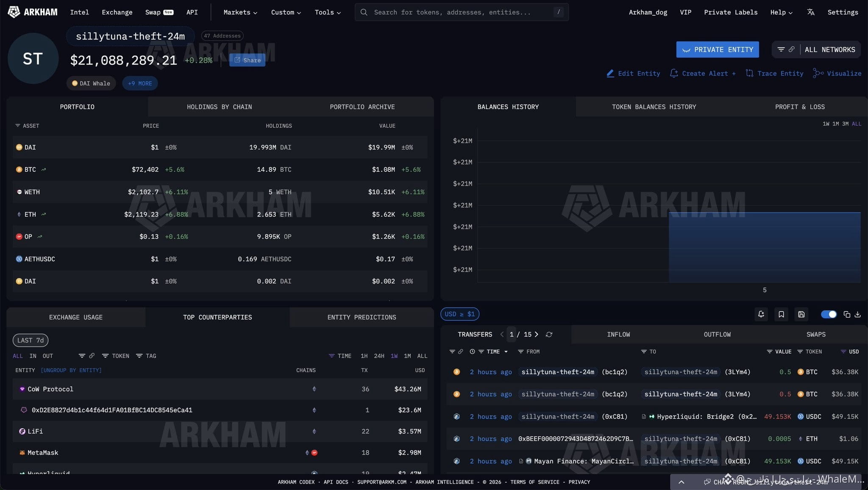Select ALL direction filter in counterparties

(18, 356)
